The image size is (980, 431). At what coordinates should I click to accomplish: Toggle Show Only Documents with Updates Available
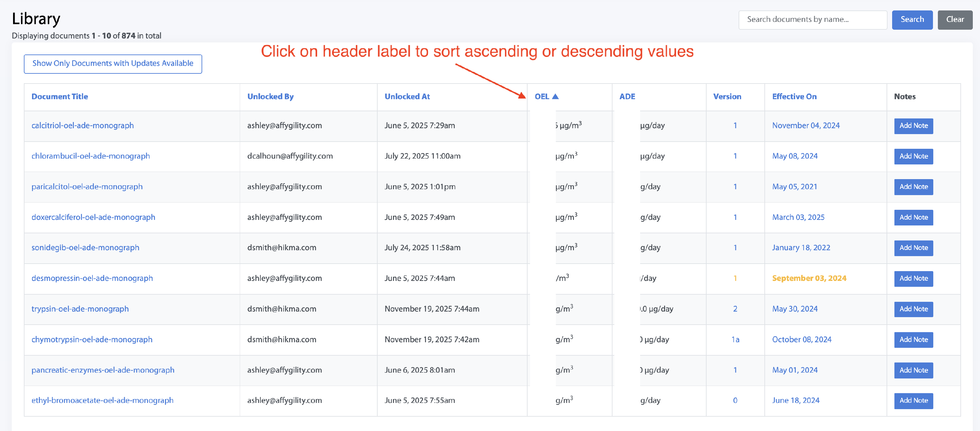113,64
